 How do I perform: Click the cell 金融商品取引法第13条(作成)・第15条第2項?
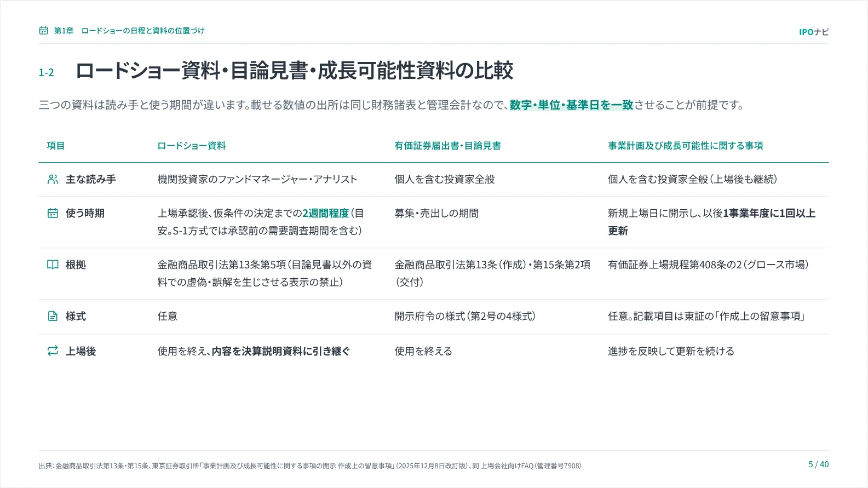click(492, 273)
